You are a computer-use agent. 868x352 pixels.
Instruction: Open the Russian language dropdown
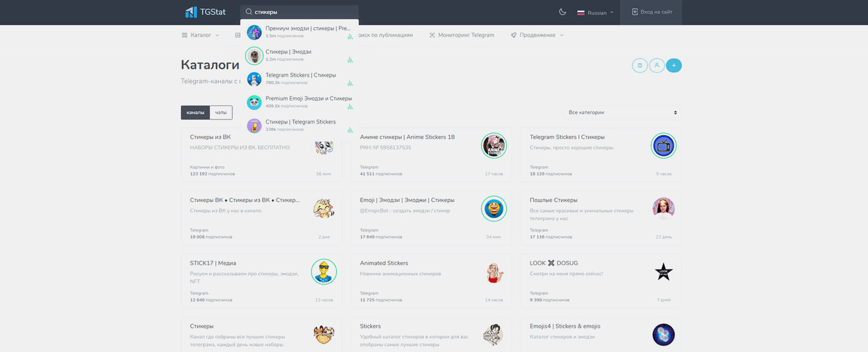pyautogui.click(x=595, y=12)
